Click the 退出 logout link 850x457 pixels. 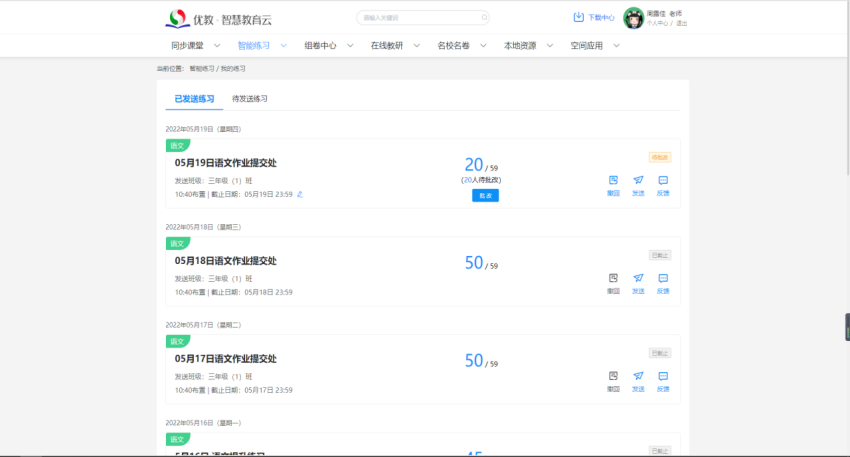(x=681, y=22)
